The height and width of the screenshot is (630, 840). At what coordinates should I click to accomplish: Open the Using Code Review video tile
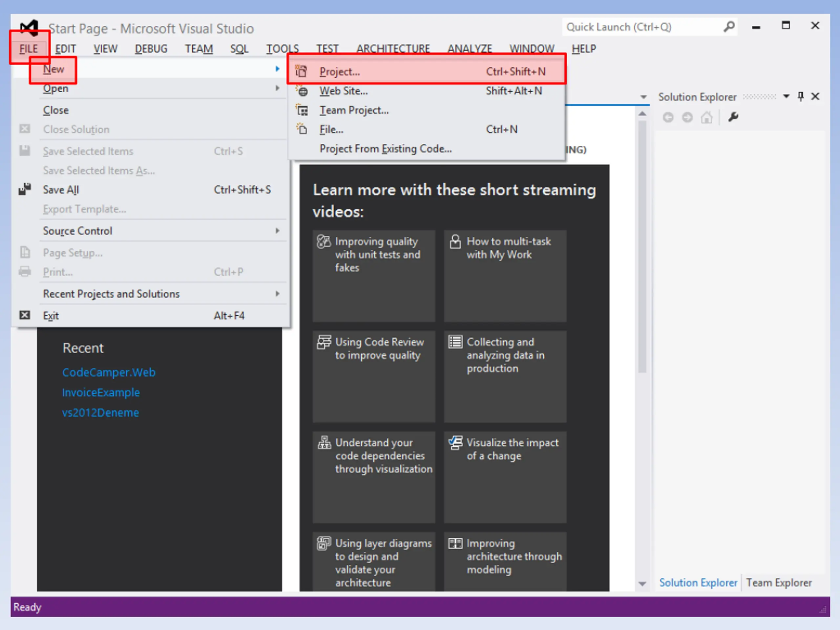374,376
